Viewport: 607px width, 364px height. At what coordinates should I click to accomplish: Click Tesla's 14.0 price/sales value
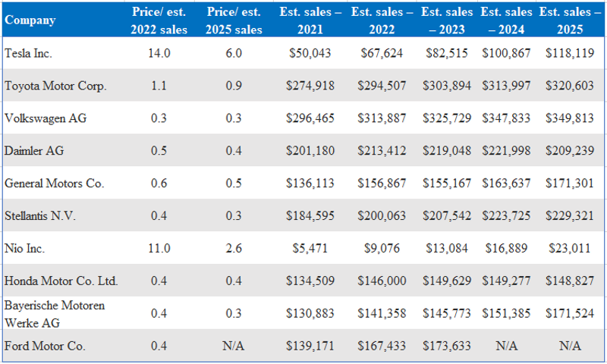click(159, 53)
